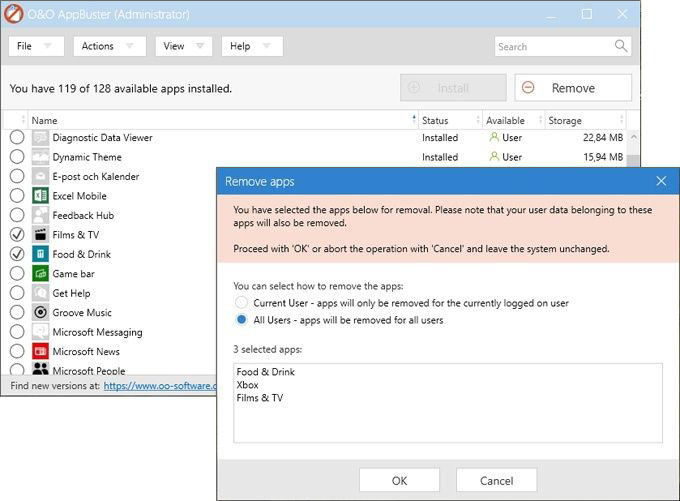
Task: Click the Microsoft People app icon
Action: pyautogui.click(x=40, y=369)
